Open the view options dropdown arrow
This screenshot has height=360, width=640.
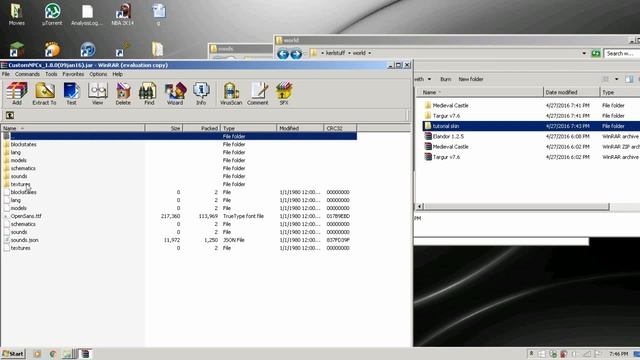click(616, 79)
